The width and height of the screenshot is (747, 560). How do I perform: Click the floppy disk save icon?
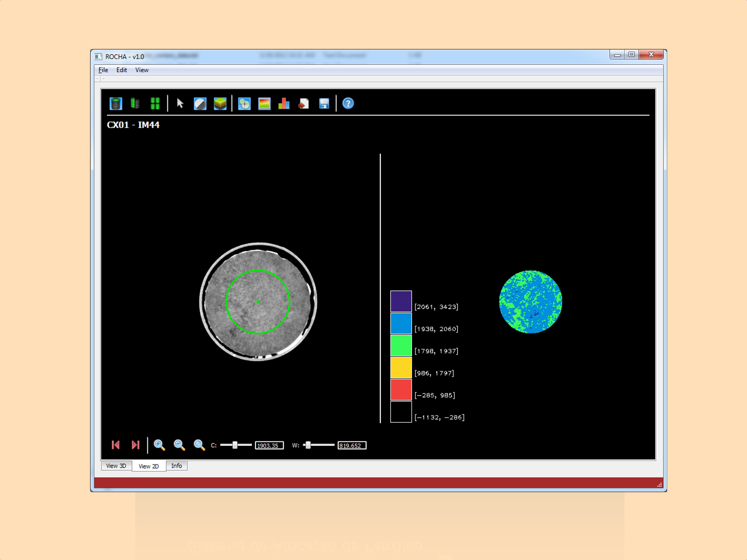tap(324, 104)
